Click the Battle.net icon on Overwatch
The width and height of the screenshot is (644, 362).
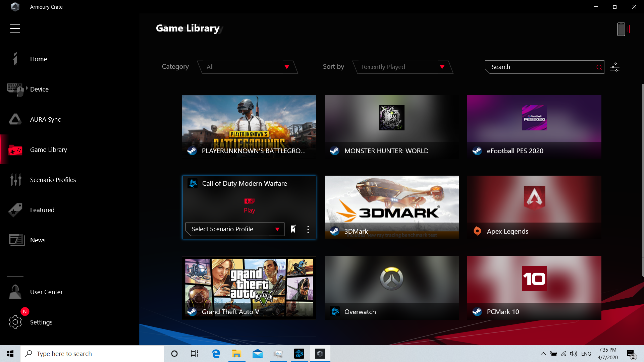(335, 311)
